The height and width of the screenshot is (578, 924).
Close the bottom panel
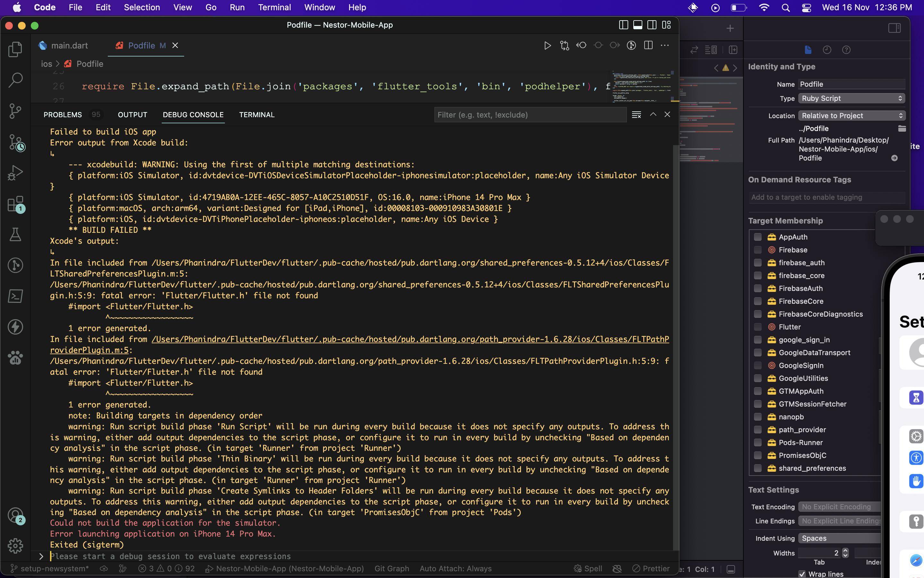(x=667, y=114)
